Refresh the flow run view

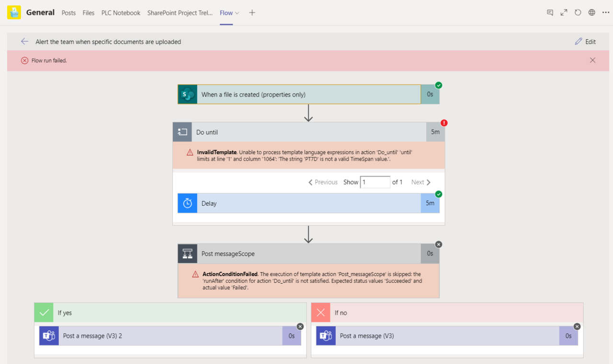point(578,12)
